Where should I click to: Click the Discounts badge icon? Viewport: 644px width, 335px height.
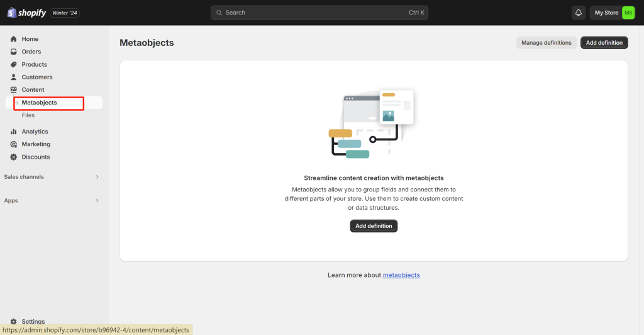click(14, 157)
